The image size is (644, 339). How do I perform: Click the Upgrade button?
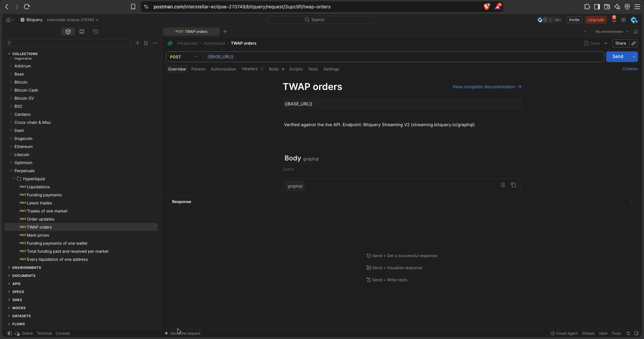(x=596, y=20)
